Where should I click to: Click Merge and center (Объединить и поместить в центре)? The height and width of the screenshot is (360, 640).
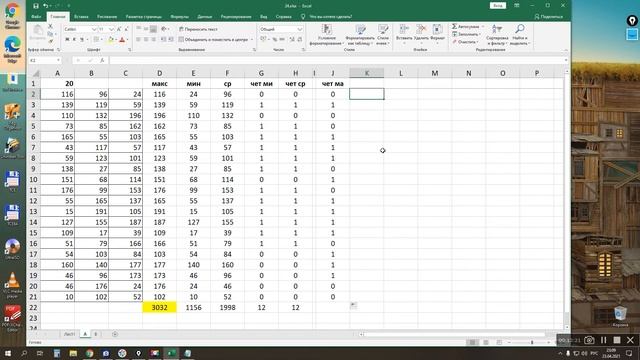click(x=213, y=40)
